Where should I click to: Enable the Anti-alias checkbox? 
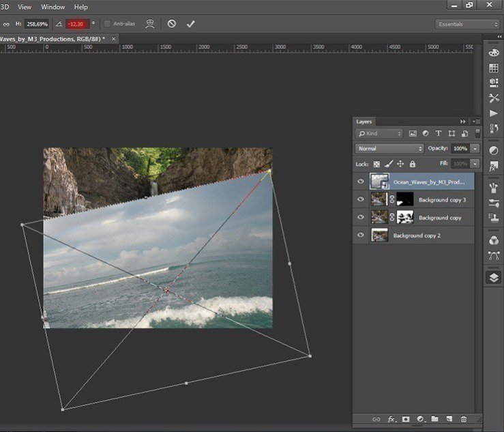(x=107, y=24)
